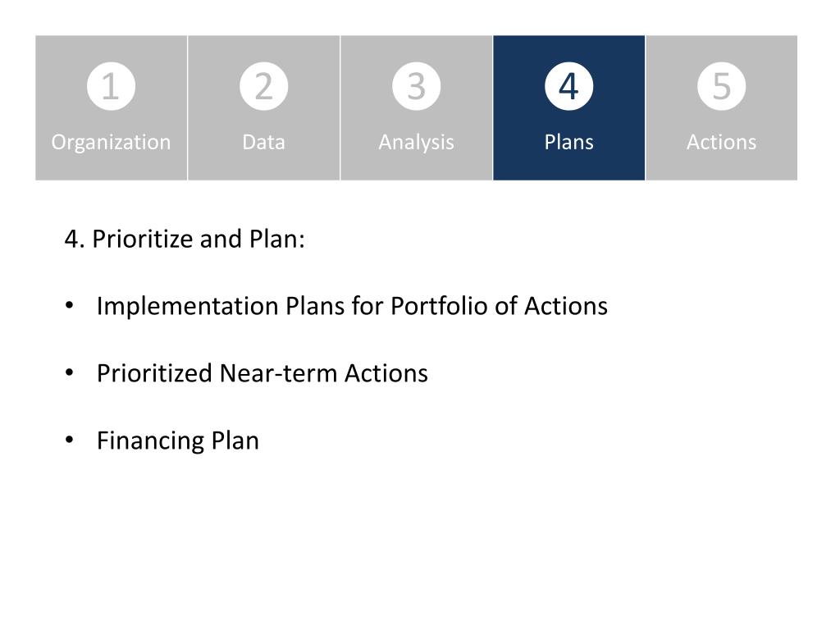
Task: Click the 'Financing Plan' bullet text
Action: 177,441
